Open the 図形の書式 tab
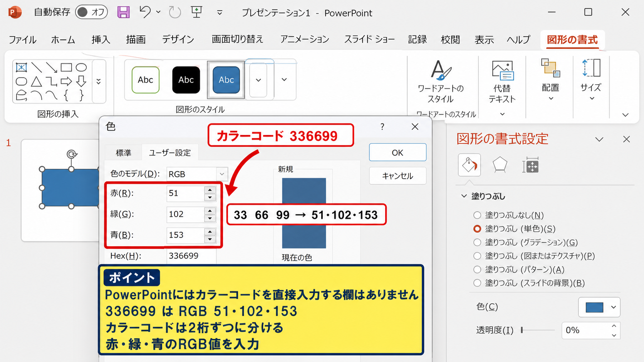 [x=572, y=40]
